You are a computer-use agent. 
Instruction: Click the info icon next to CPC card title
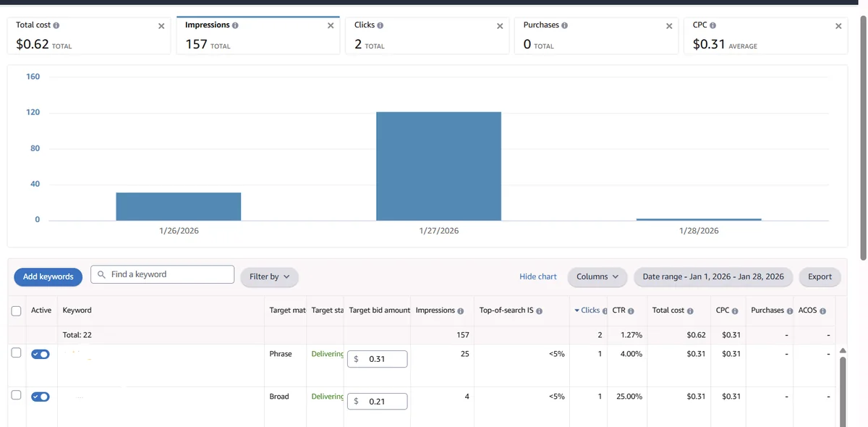click(713, 25)
